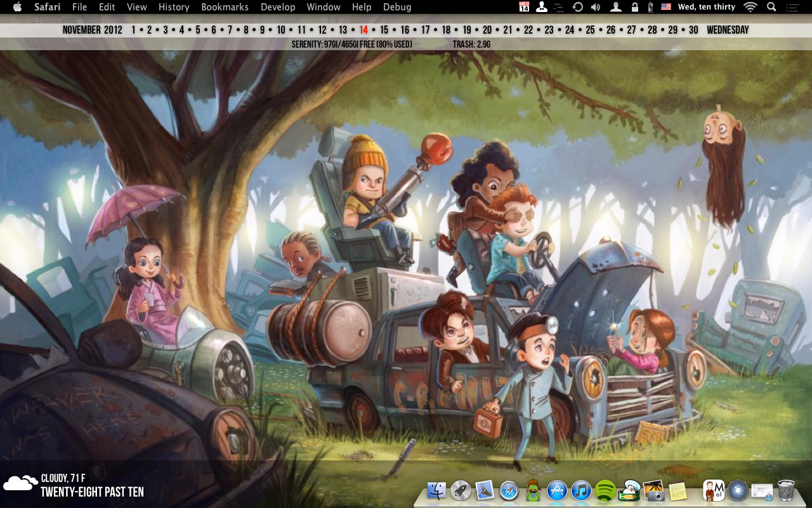Click the 'NOVEMBER 2012' calendar label
The width and height of the screenshot is (812, 508).
click(x=92, y=30)
